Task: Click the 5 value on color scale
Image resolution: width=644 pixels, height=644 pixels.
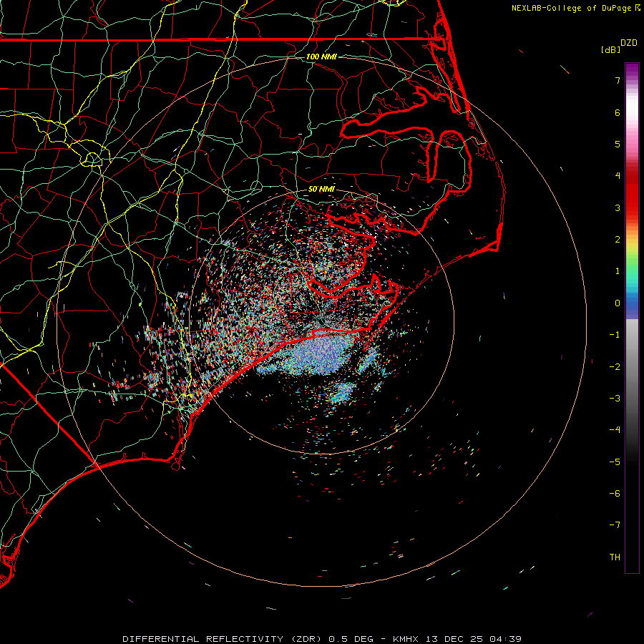Action: tap(618, 145)
